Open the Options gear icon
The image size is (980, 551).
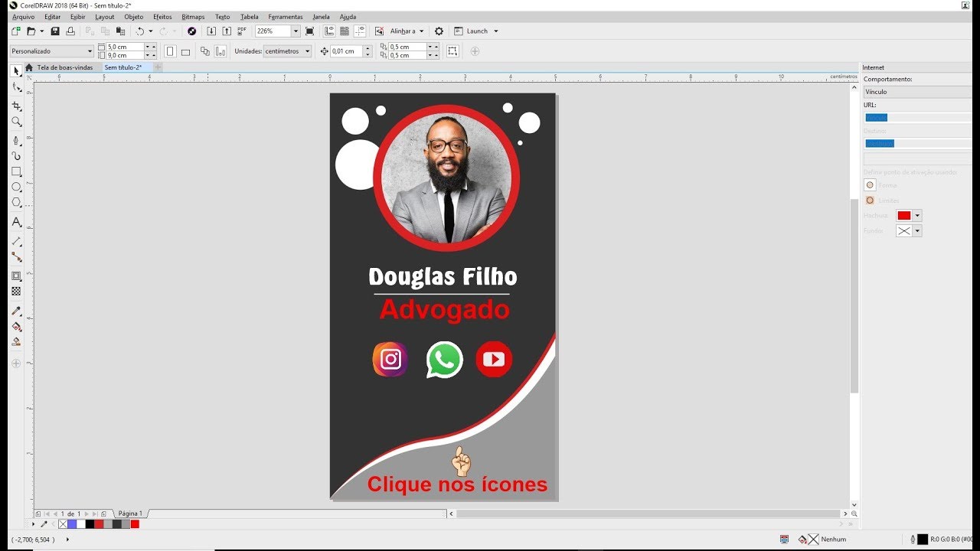pos(439,31)
